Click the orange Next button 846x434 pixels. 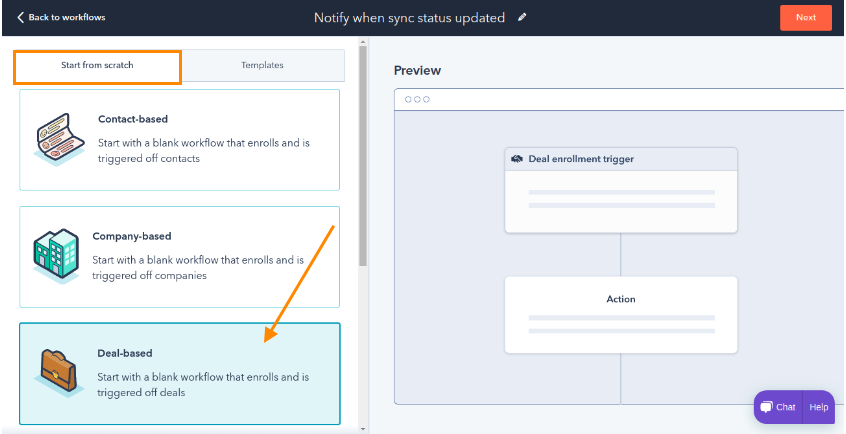806,17
